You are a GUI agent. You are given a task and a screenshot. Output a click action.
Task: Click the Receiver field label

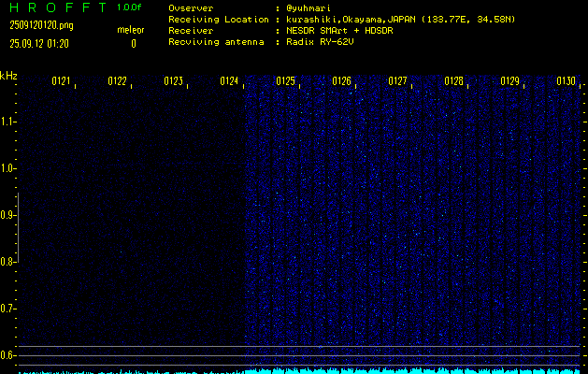[x=191, y=31]
